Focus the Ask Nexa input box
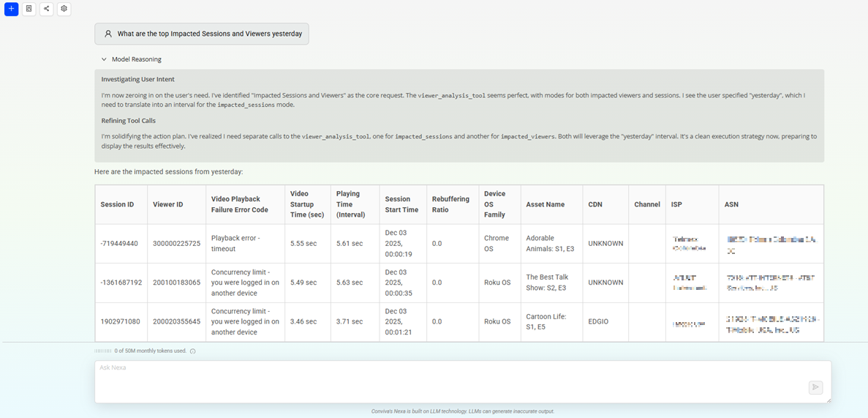 (463, 382)
